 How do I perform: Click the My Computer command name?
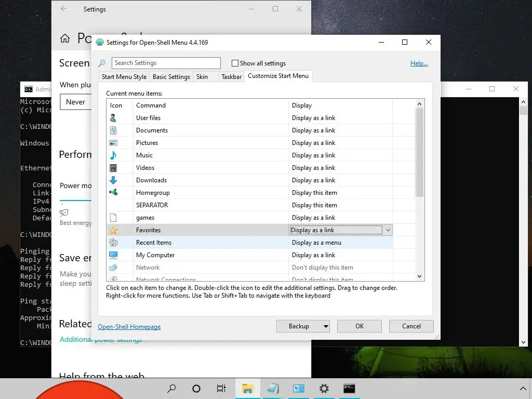155,255
